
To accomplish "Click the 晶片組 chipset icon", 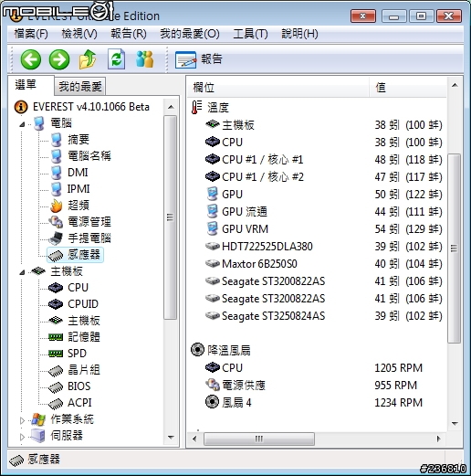I will click(x=56, y=370).
